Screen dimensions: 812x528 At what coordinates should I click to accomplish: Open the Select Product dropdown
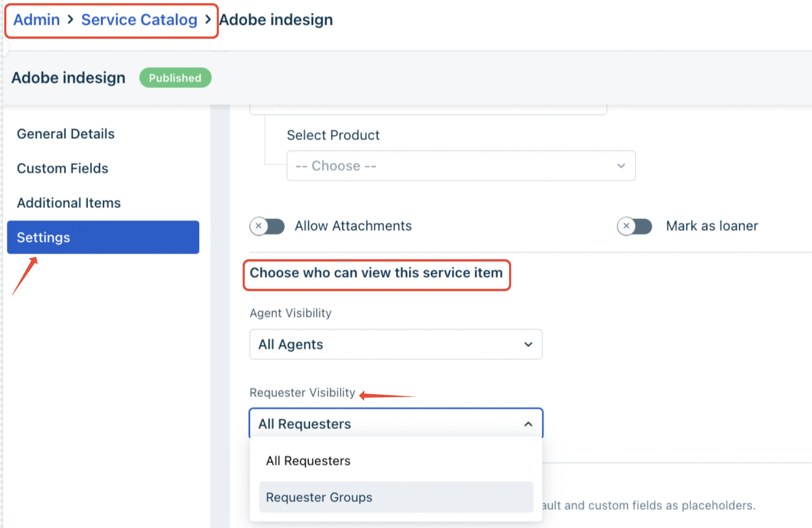(461, 166)
